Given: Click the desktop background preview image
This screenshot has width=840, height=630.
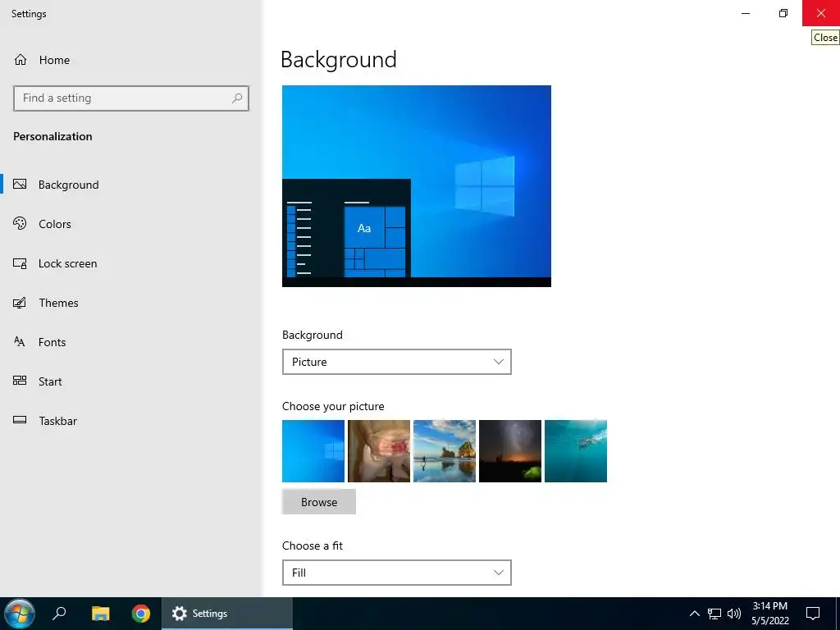Looking at the screenshot, I should [x=417, y=186].
